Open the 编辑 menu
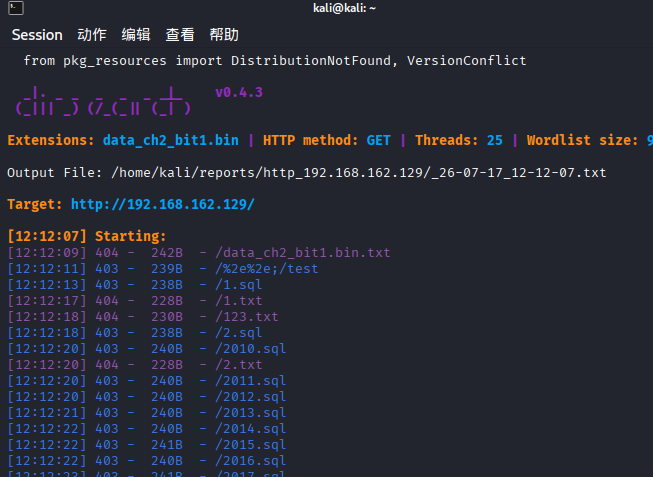Viewport: 653px width, 477px height. click(136, 35)
